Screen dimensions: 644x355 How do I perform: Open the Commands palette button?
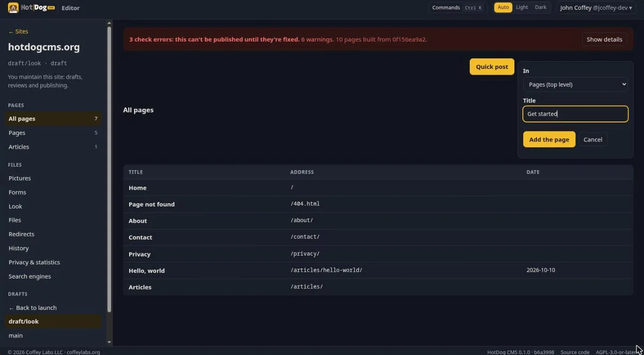coord(458,8)
